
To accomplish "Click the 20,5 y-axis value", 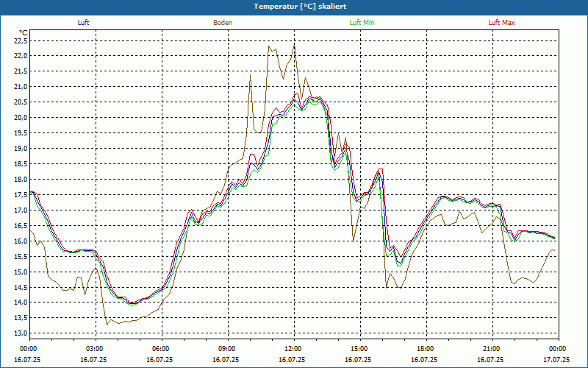I will pyautogui.click(x=21, y=102).
